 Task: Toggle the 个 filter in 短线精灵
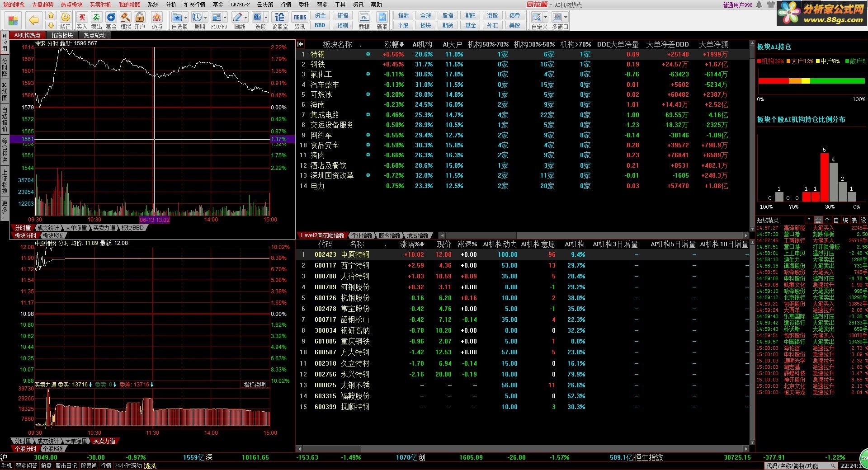pos(827,220)
